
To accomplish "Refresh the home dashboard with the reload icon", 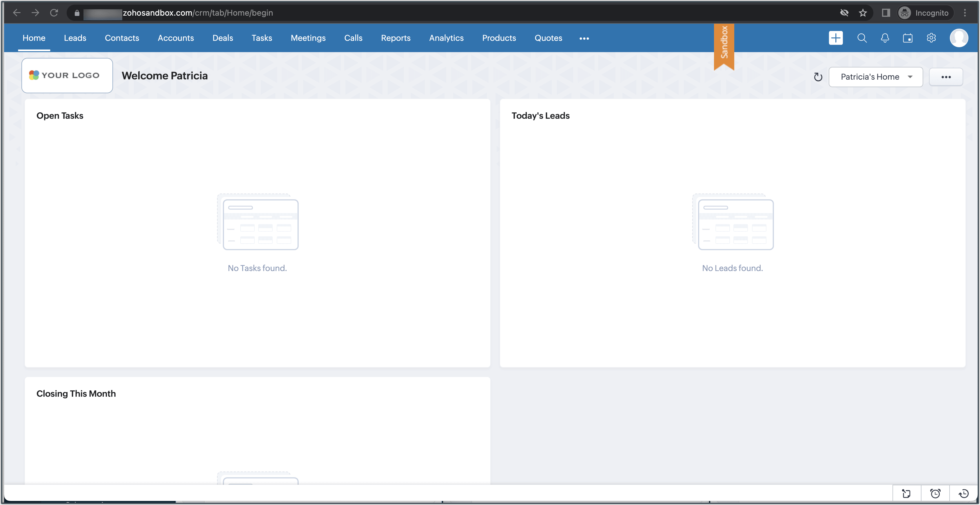I will (818, 77).
